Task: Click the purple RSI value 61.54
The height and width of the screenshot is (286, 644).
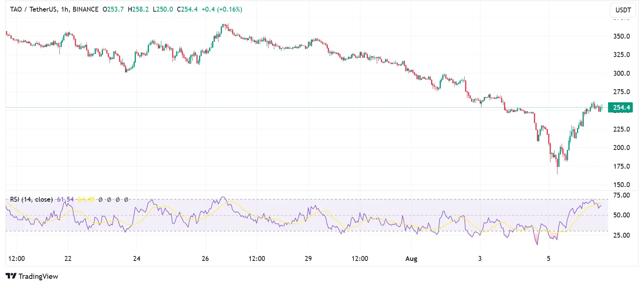Action: (65, 199)
